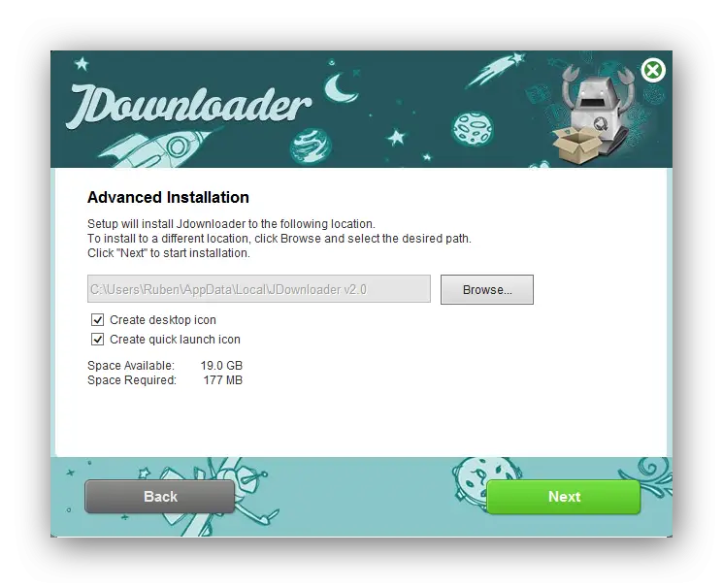Click the robot mascot holding a box
The image size is (723, 588).
[x=592, y=114]
